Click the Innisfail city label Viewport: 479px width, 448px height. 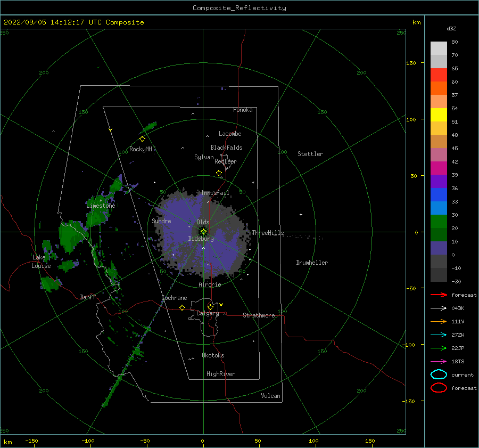215,193
